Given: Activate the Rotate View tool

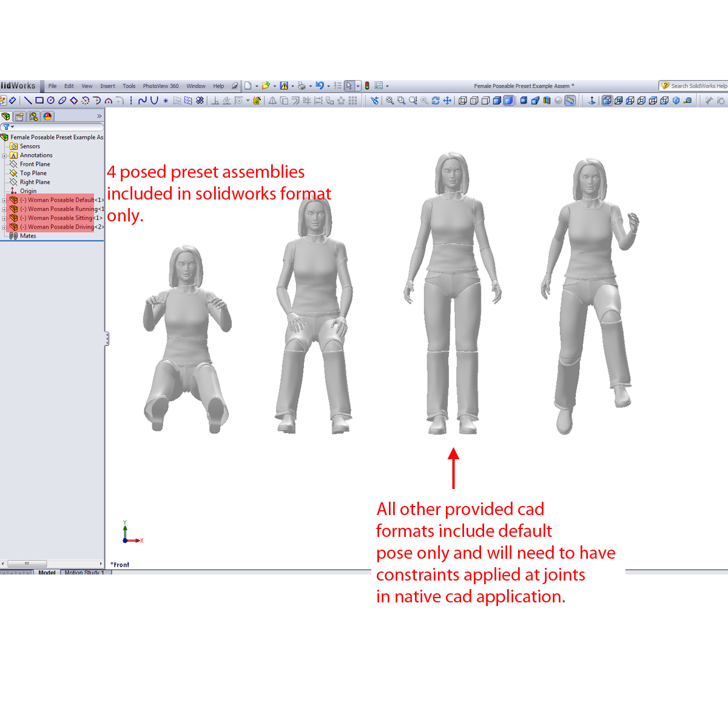Looking at the screenshot, I should (436, 101).
